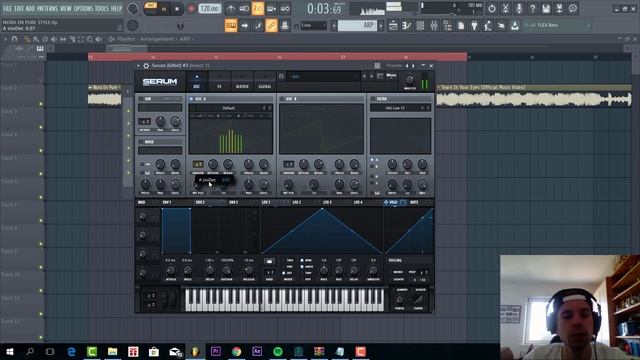Click the microphone recording icon in top toolbar
Screen dimensions: 640x360
click(x=519, y=8)
